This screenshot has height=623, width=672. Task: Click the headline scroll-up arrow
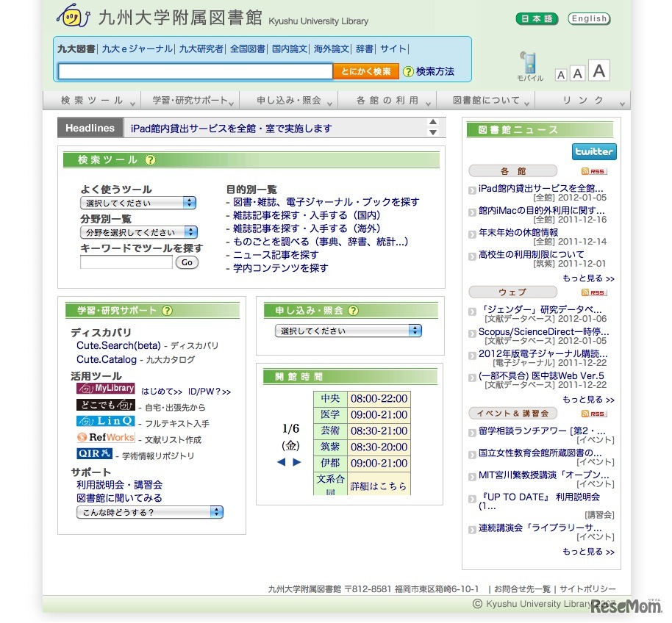tap(432, 121)
